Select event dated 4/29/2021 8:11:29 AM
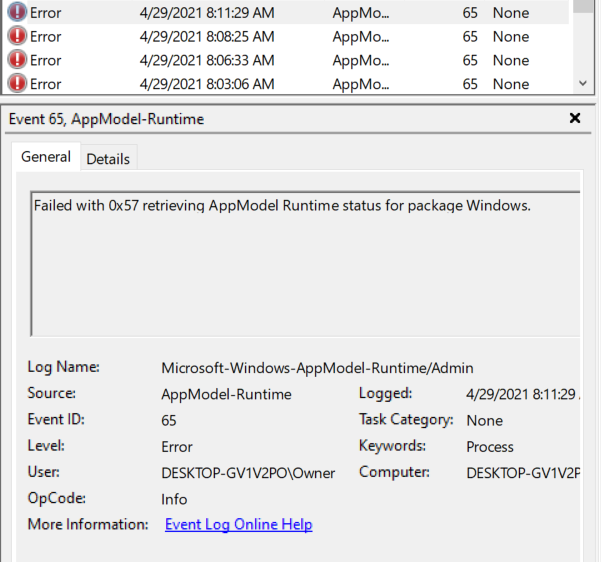 (286, 13)
